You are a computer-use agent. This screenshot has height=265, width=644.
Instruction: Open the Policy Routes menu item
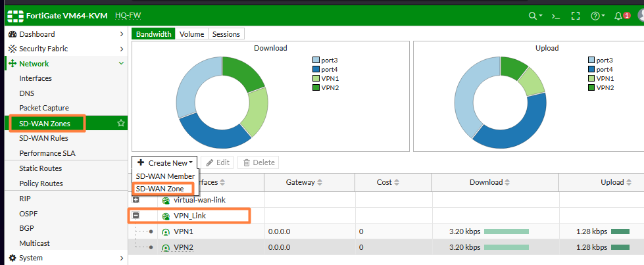[x=41, y=183]
